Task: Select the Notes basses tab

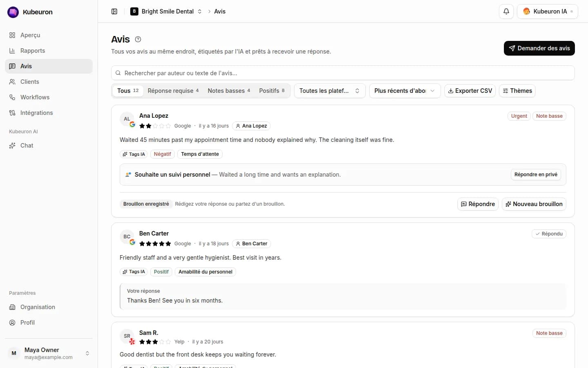Action: tap(229, 91)
